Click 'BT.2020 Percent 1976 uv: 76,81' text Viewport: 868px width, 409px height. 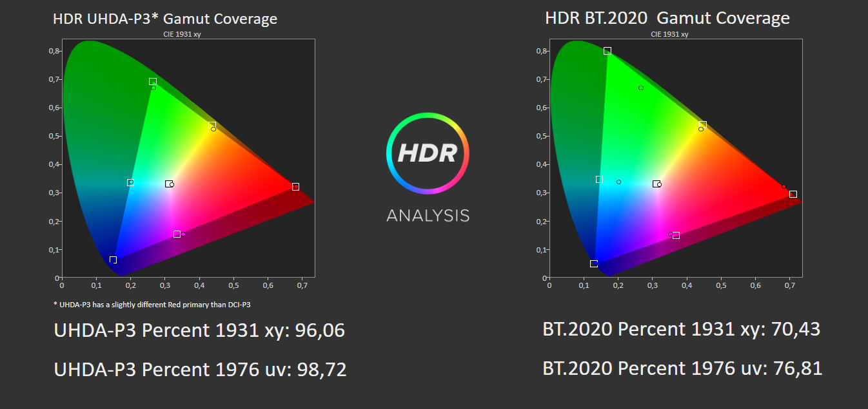tap(683, 368)
